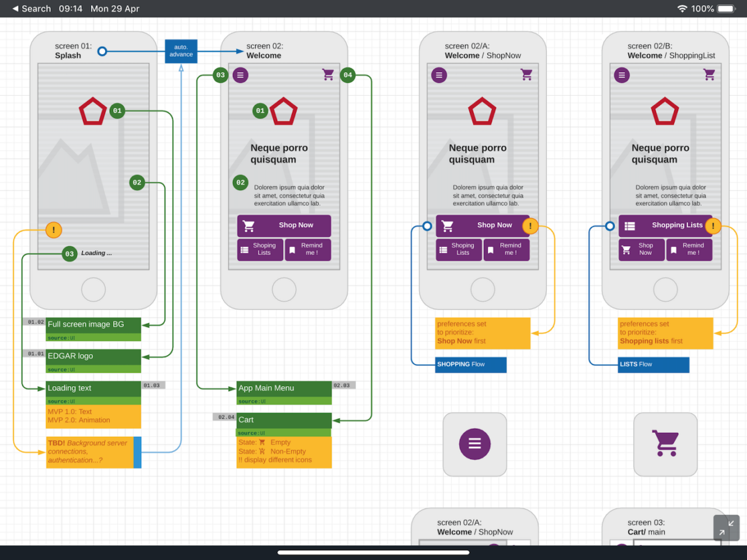Screen dimensions: 747x560
Task: Tap the cart icon on screen 02 Welcome
Action: (x=328, y=75)
